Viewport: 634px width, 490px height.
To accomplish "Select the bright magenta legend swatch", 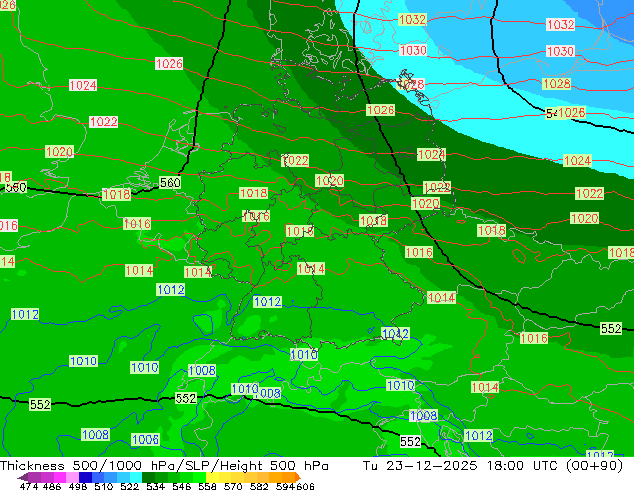I will click(60, 477).
